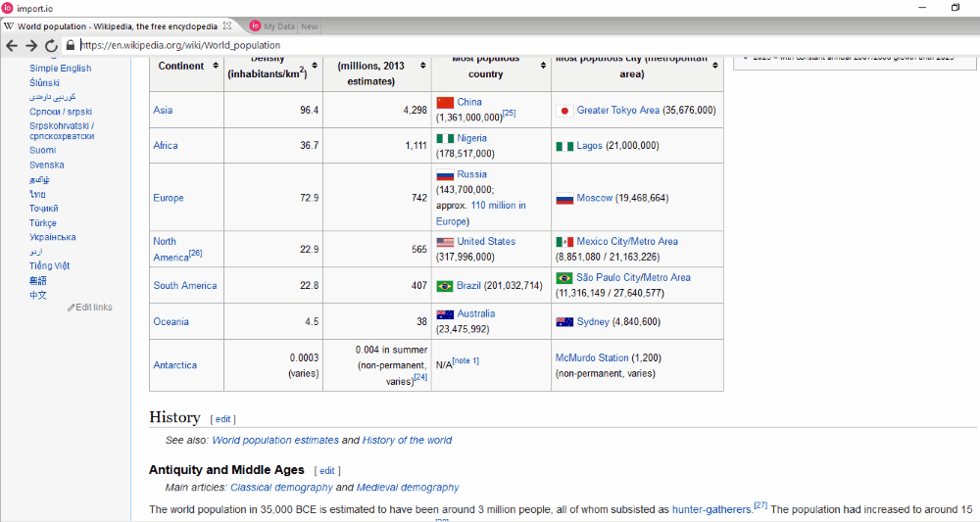Click the 4,298 Asia population cell
The width and height of the screenshot is (980, 522).
377,110
